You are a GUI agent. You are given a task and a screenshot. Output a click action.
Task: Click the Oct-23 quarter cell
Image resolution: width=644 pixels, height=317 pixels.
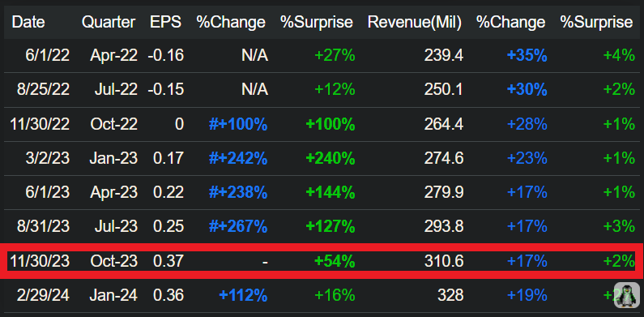click(114, 261)
